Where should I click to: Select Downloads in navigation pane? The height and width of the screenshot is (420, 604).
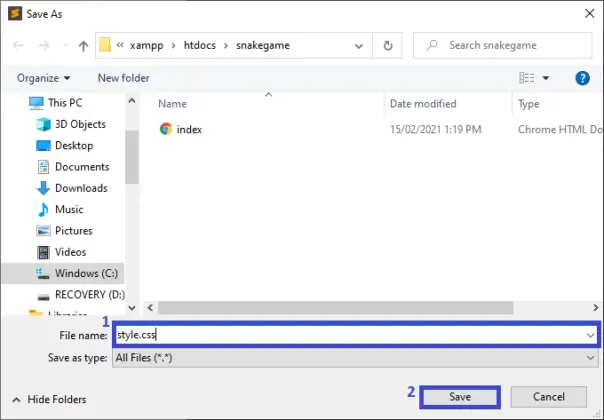(x=80, y=188)
